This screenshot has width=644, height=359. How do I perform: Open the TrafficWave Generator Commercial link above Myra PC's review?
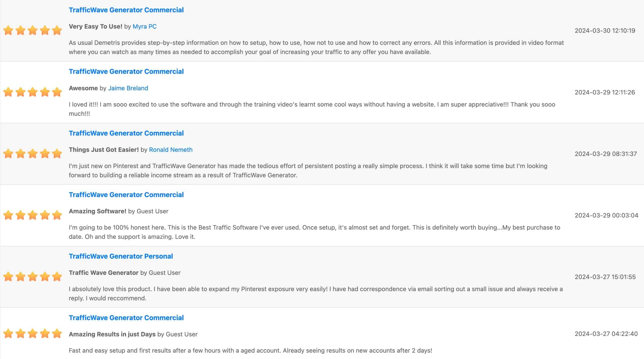coord(126,10)
